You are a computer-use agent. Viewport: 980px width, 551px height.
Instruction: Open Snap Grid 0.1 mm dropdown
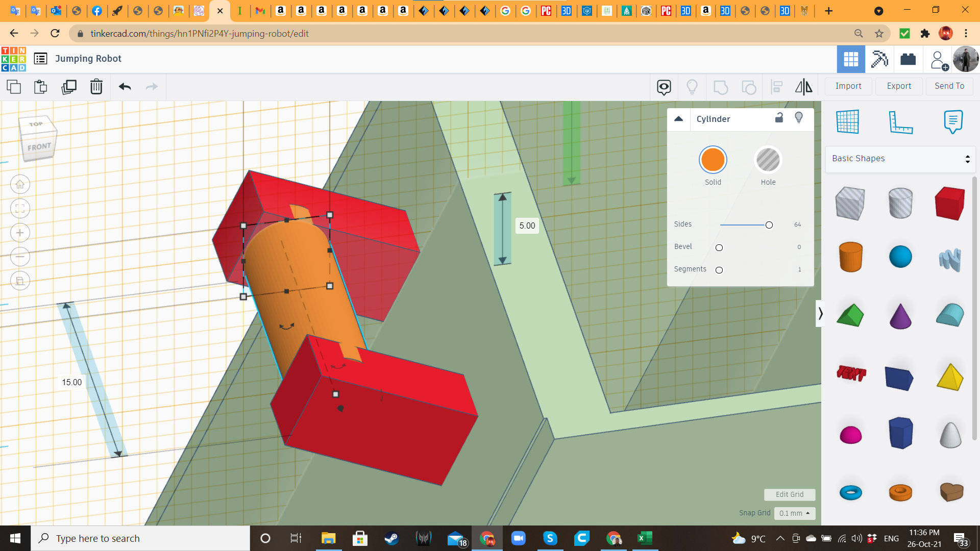pyautogui.click(x=794, y=513)
